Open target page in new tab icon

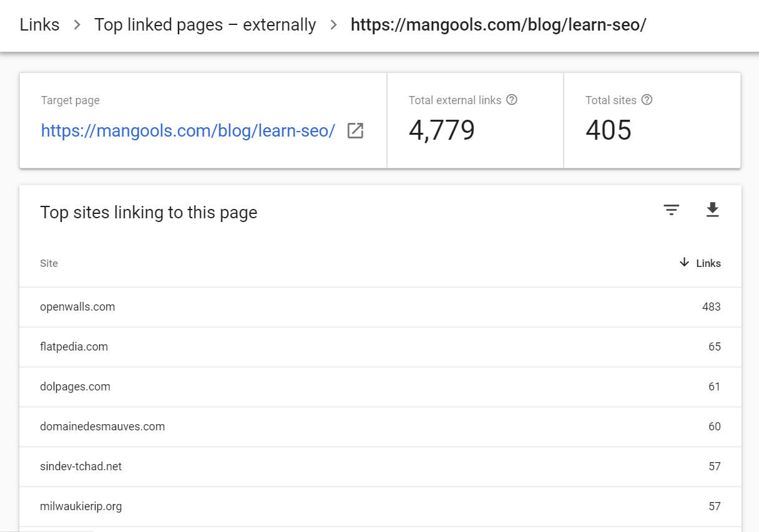pyautogui.click(x=355, y=130)
